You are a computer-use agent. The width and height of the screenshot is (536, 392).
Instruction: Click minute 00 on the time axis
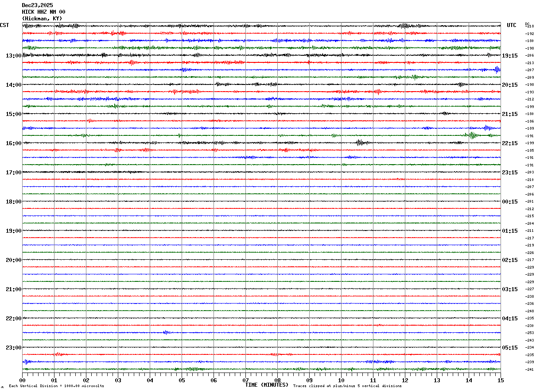pyautogui.click(x=22, y=380)
